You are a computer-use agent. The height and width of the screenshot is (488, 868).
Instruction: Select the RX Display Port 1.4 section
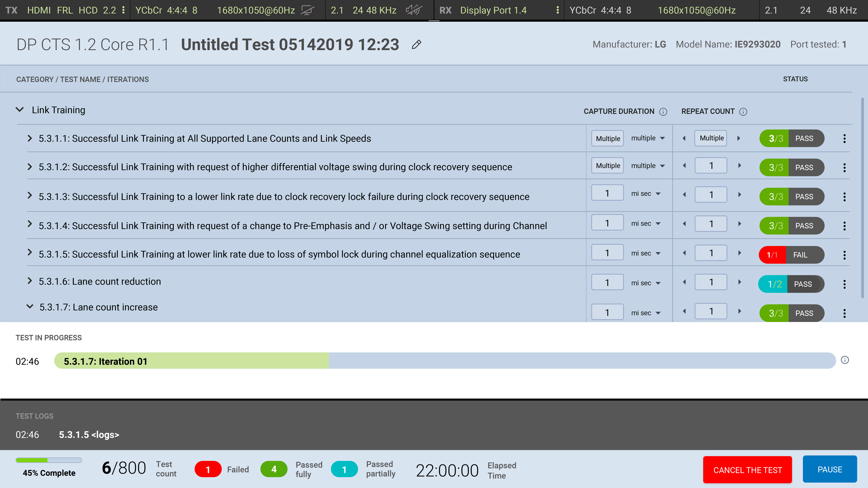tap(493, 10)
